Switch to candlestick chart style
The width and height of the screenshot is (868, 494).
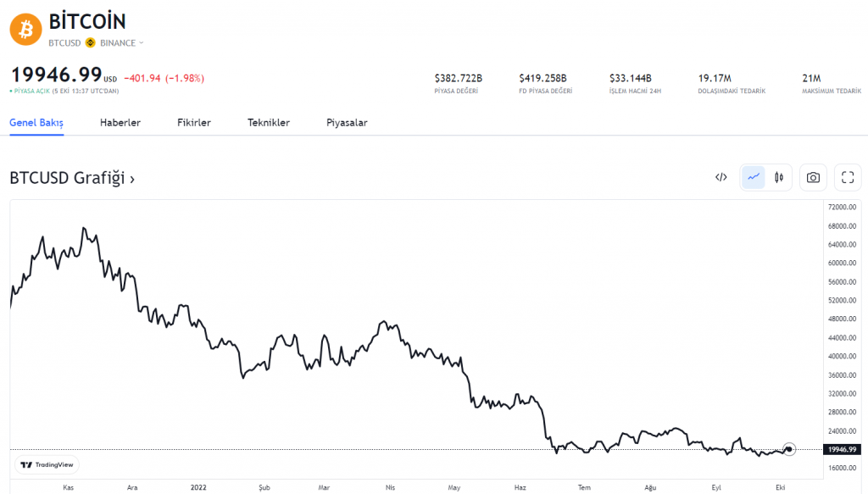point(778,177)
